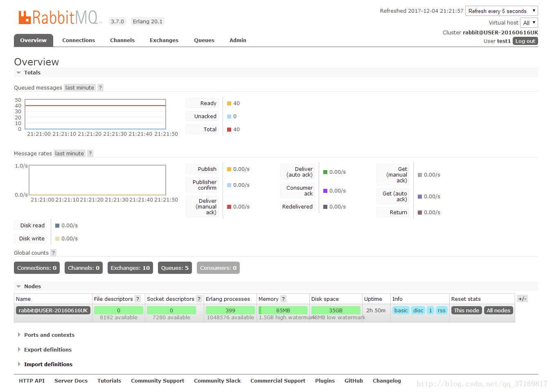The height and width of the screenshot is (392, 552).
Task: Click the yellow Ready color swatch
Action: 229,103
